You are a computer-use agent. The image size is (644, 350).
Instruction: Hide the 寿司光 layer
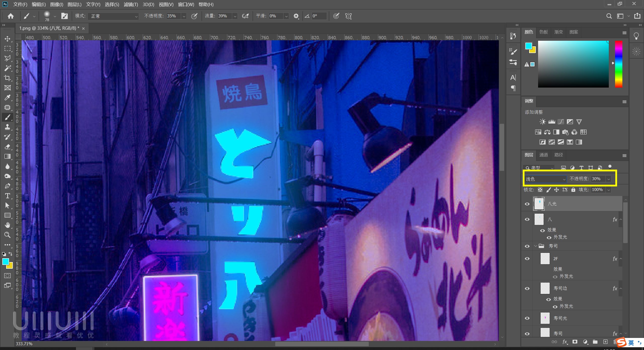coord(527,318)
